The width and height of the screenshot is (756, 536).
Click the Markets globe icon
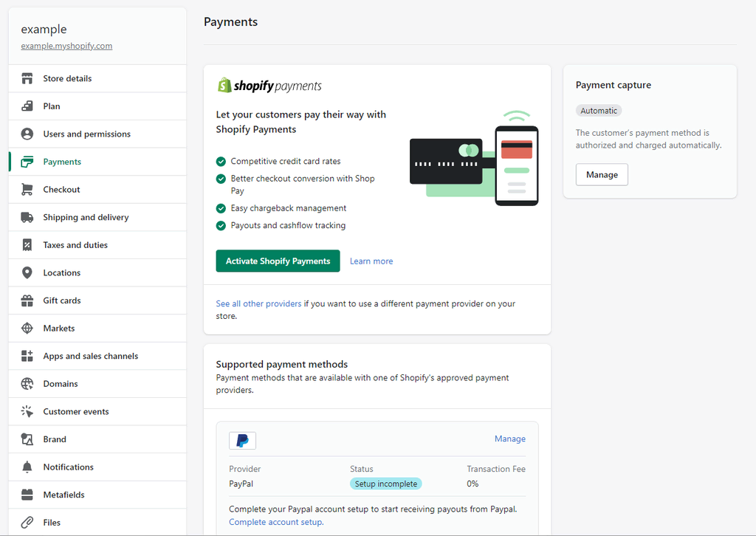tap(27, 329)
